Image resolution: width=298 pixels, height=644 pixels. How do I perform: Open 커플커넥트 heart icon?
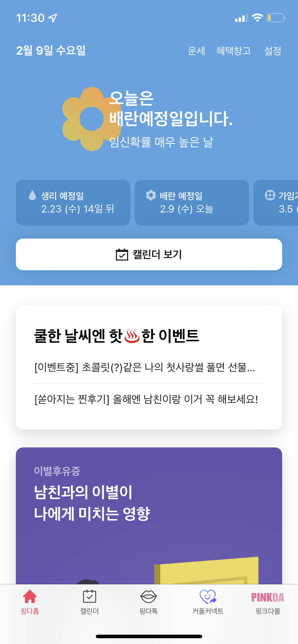(x=208, y=597)
